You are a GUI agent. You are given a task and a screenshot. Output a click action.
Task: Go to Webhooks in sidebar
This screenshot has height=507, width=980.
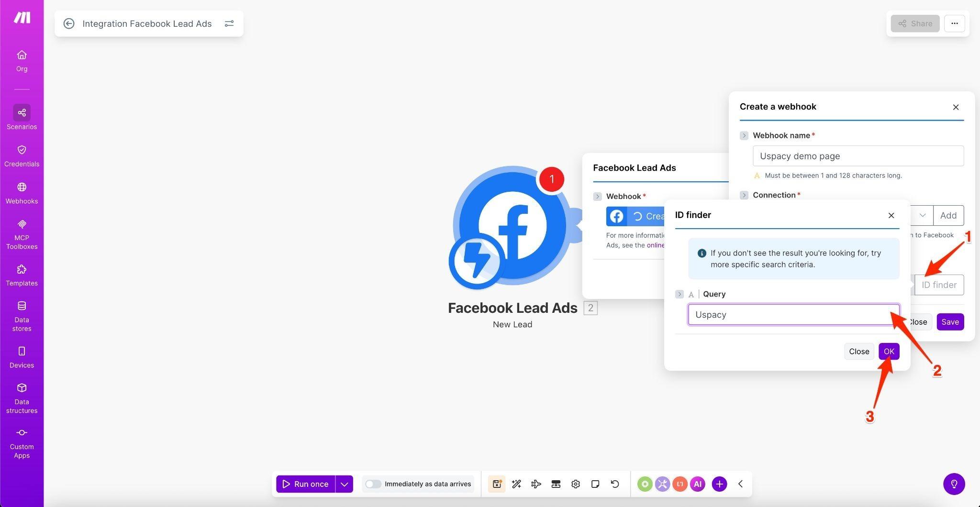click(22, 193)
